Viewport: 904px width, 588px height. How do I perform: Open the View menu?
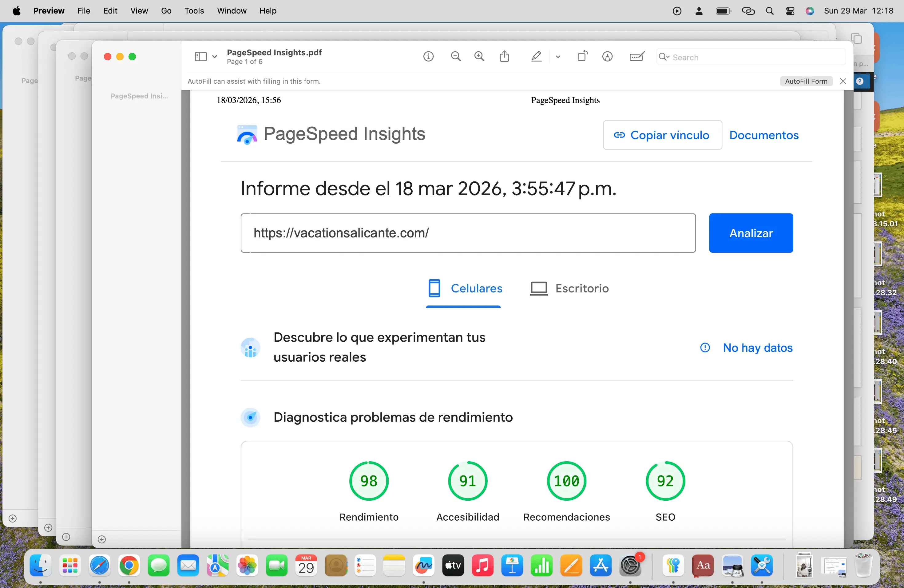click(x=139, y=11)
